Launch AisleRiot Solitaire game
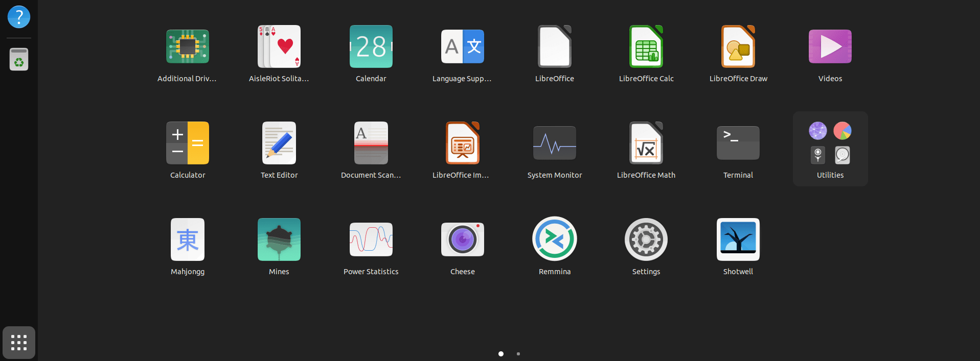 click(x=279, y=53)
